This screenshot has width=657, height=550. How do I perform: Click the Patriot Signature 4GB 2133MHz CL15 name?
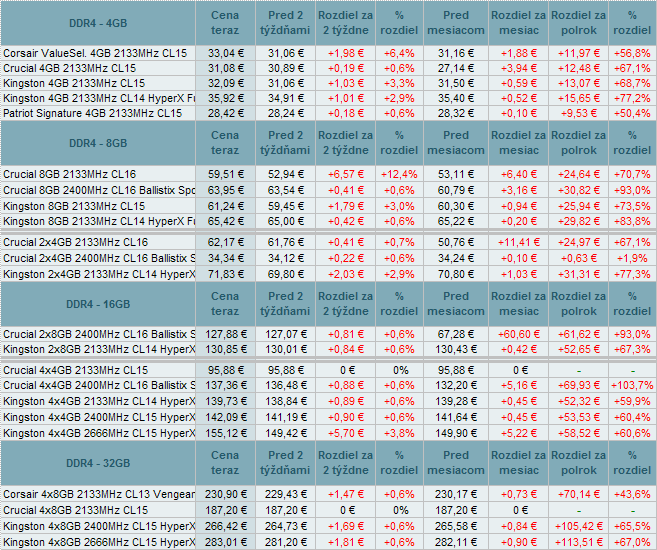93,114
